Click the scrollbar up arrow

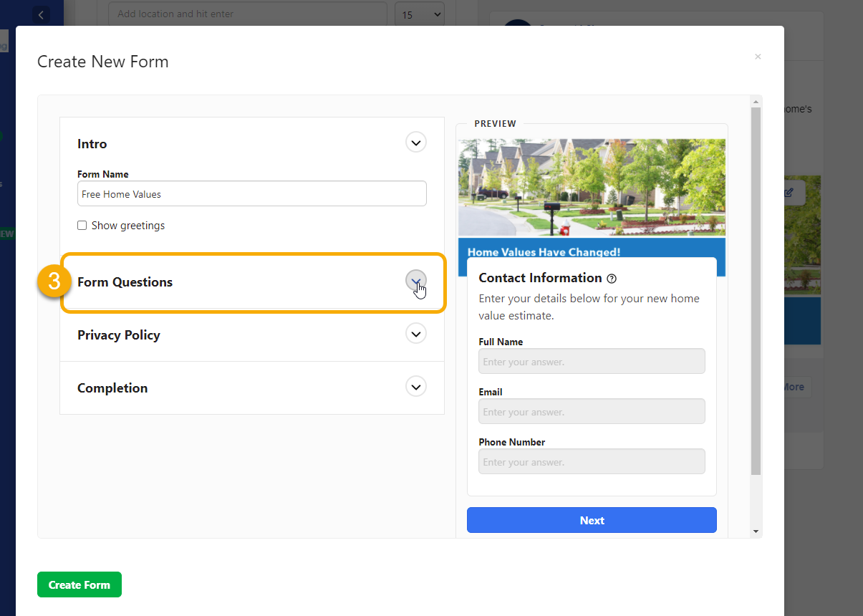pyautogui.click(x=756, y=101)
